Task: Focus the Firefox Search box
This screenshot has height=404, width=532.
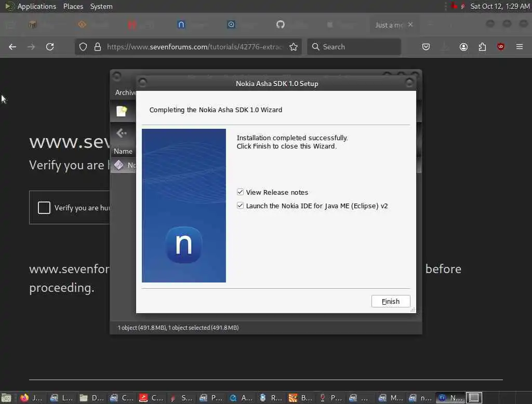Action: pos(354,47)
